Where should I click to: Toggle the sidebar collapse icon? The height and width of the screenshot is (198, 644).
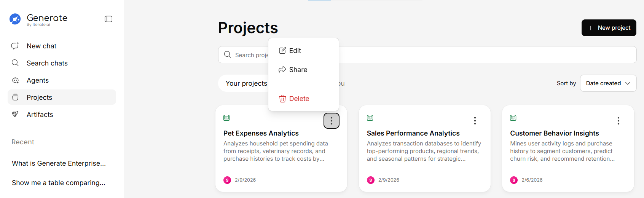pos(108,19)
